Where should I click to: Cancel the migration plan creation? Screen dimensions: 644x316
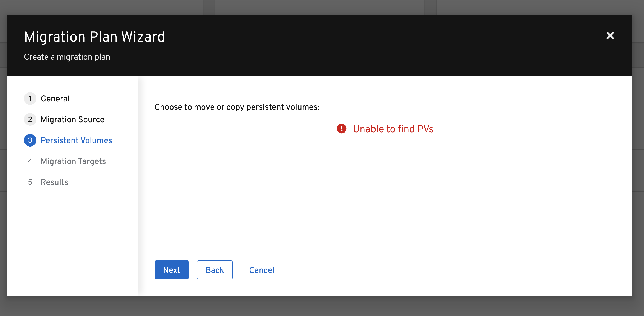(x=262, y=270)
